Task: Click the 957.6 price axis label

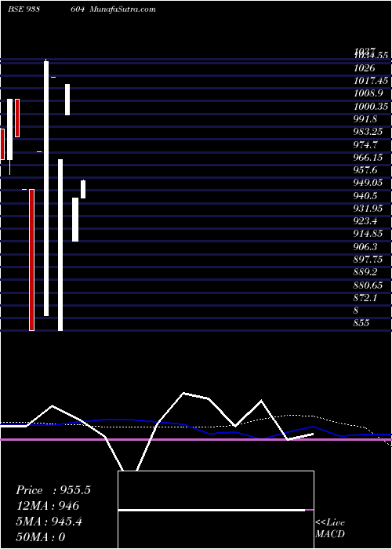Action: click(365, 170)
